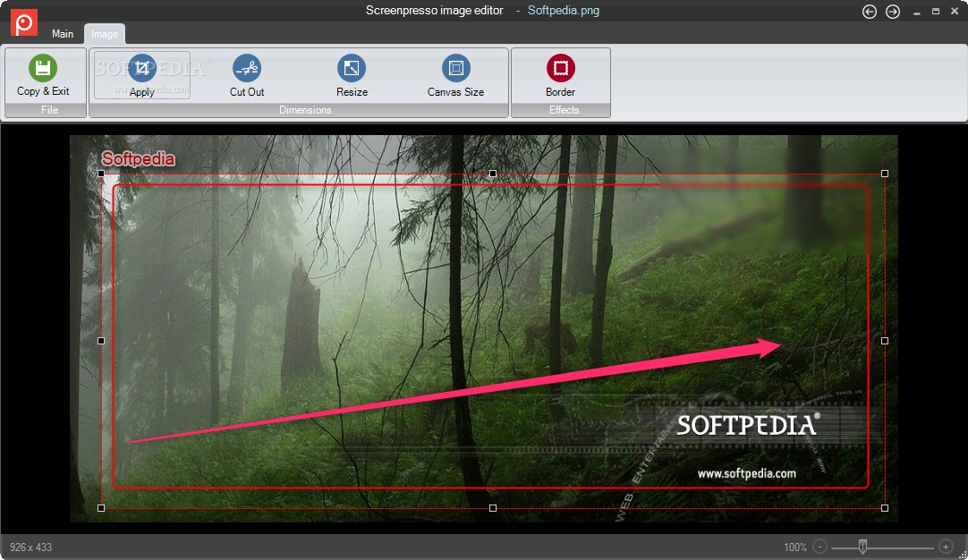
Task: Minimize the Screenpresso editor window
Action: [x=917, y=12]
